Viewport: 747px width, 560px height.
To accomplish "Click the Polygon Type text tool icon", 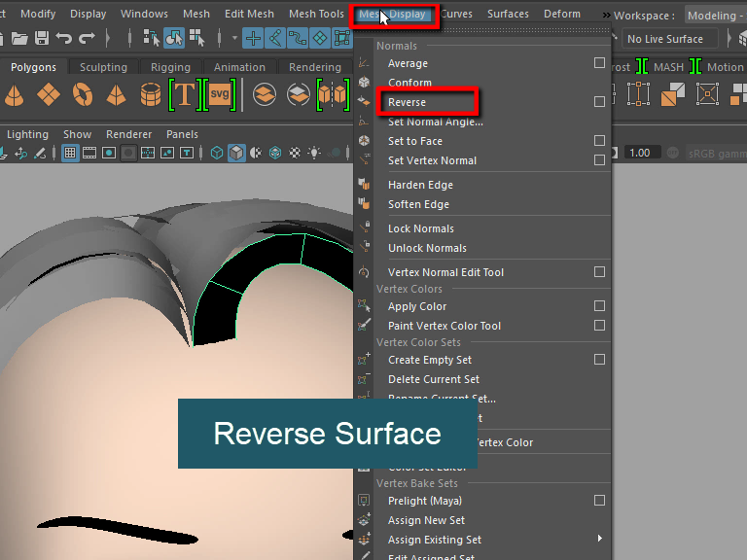I will click(185, 95).
